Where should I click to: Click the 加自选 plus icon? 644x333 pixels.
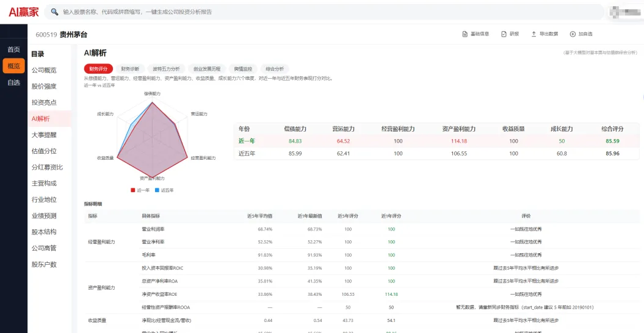pos(573,34)
